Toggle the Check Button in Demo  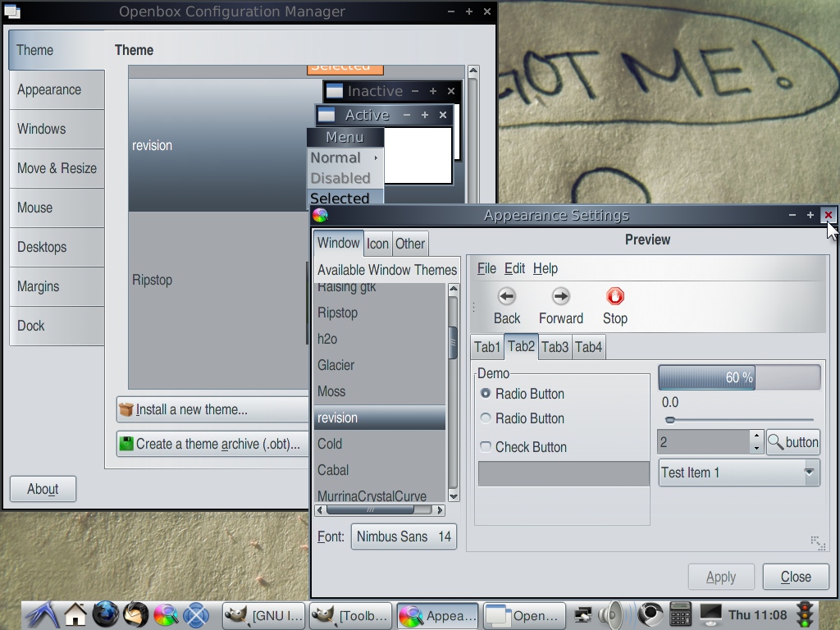(486, 447)
